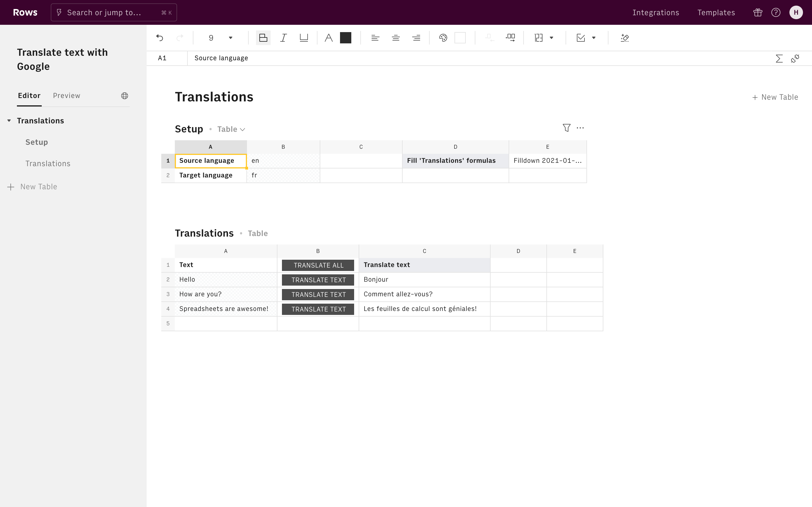Image resolution: width=812 pixels, height=507 pixels.
Task: Click New Table link at top right
Action: click(x=775, y=97)
